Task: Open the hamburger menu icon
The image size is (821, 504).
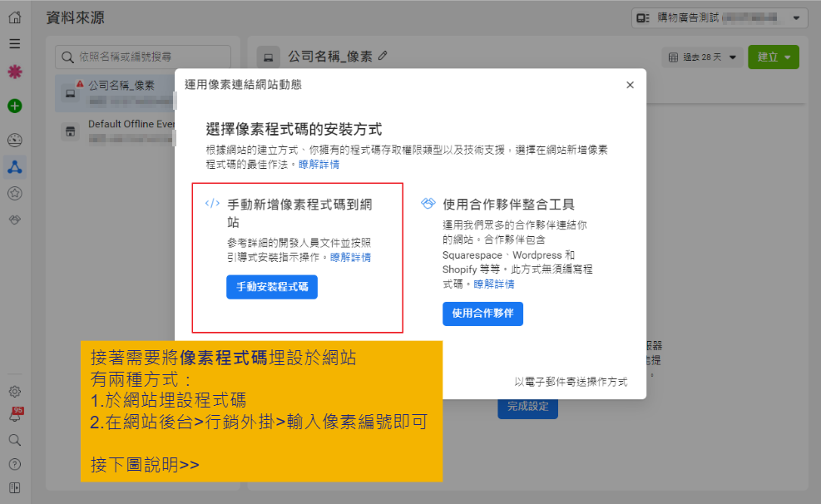Action: (x=14, y=43)
